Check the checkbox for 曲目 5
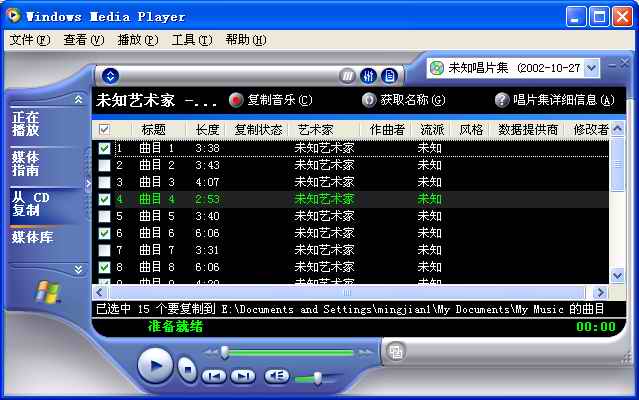Image resolution: width=639 pixels, height=400 pixels. coord(104,216)
